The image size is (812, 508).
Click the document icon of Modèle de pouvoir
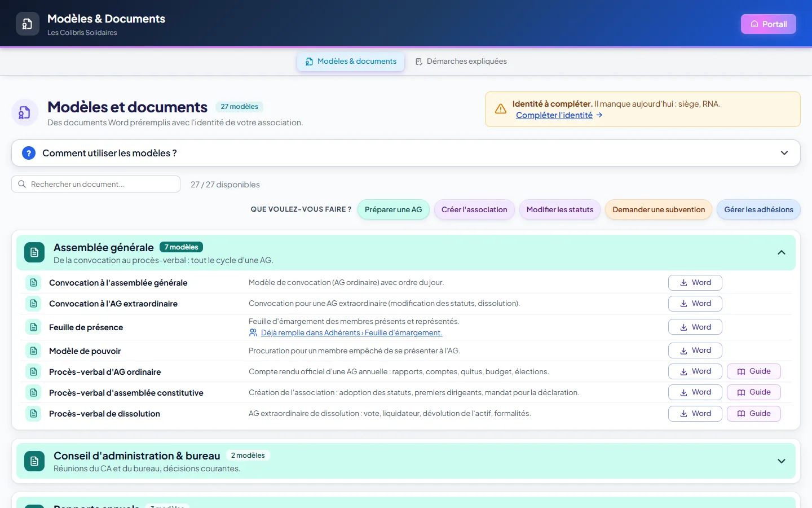point(33,351)
